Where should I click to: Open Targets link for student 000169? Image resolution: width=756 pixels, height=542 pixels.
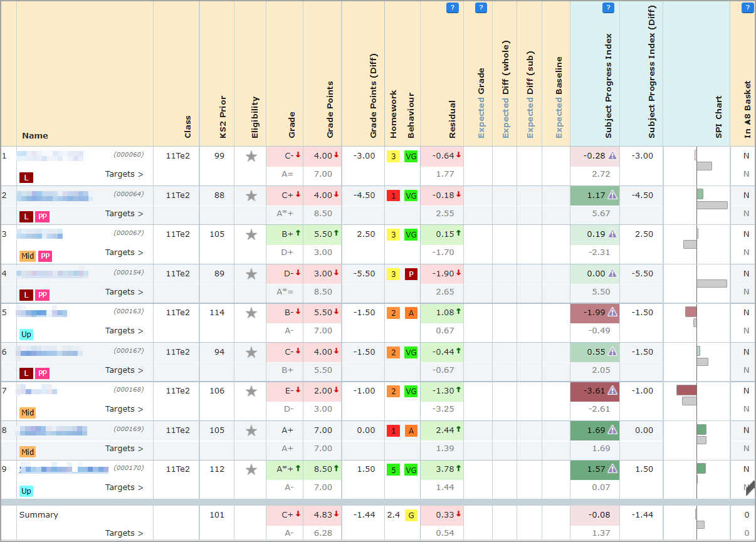click(x=124, y=449)
